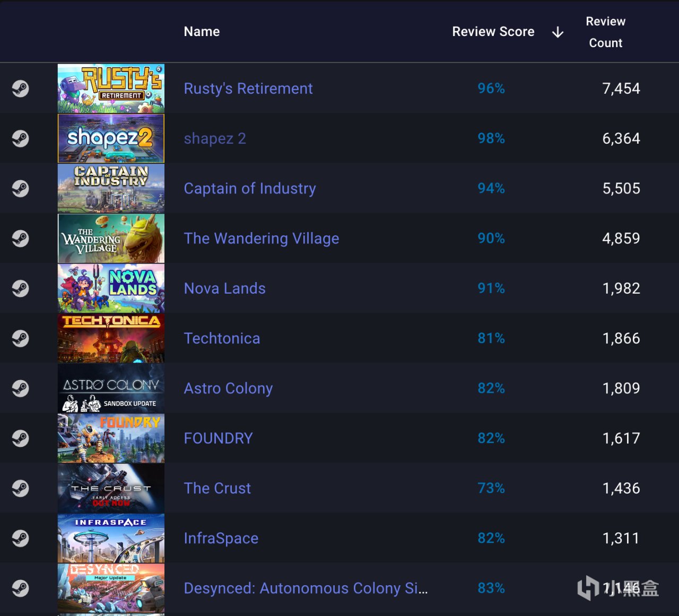Viewport: 679px width, 616px height.
Task: Click the sort arrow next to Review Score
Action: click(x=558, y=32)
